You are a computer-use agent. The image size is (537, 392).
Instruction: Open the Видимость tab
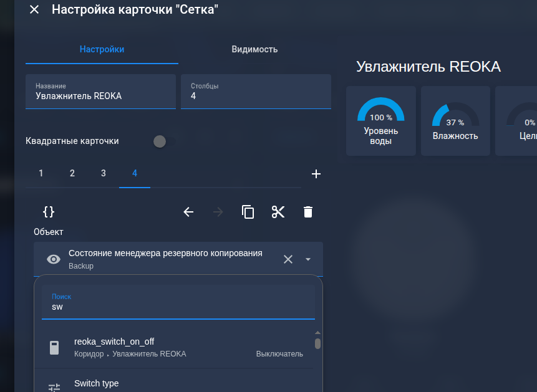coord(254,49)
